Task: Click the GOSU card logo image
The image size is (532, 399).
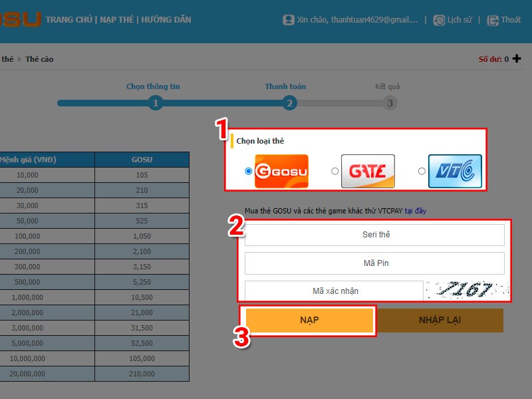Action: coord(281,172)
